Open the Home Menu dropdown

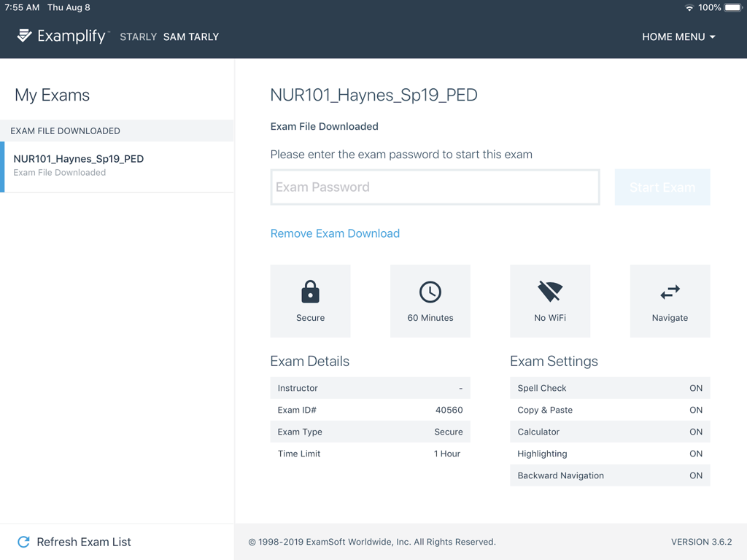pos(678,36)
